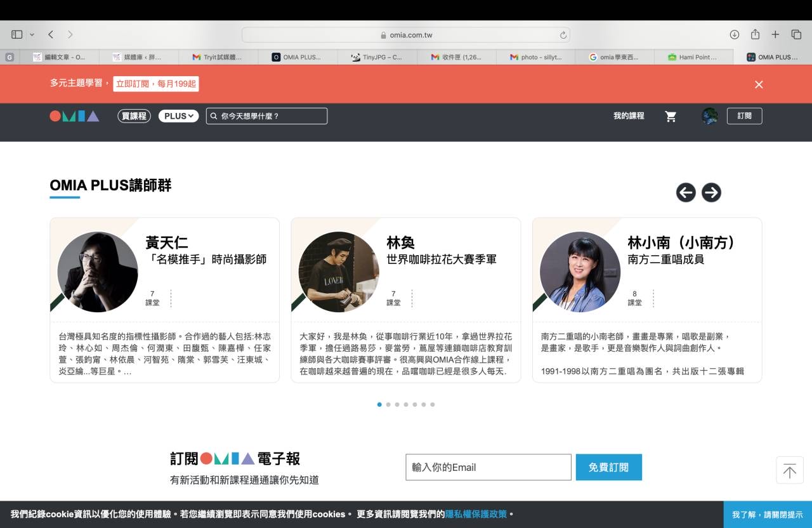Switch to the TinyJPG tab
Screen dimensions: 812x528
pos(377,57)
